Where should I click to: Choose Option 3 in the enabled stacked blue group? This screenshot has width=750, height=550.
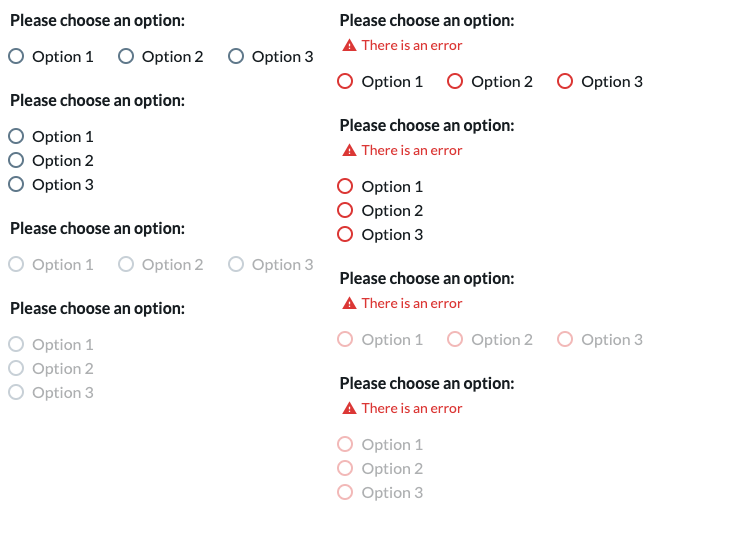16,184
